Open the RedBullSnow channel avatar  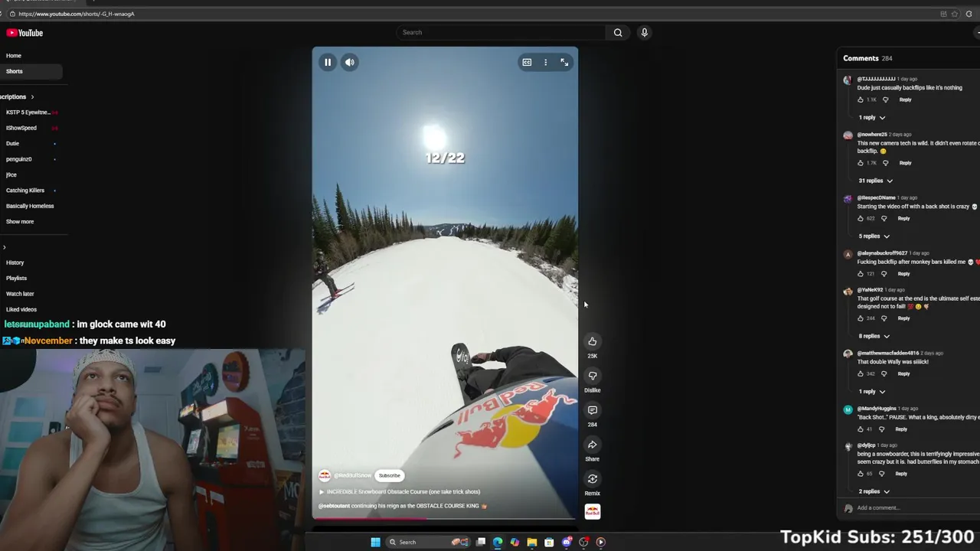click(x=325, y=475)
